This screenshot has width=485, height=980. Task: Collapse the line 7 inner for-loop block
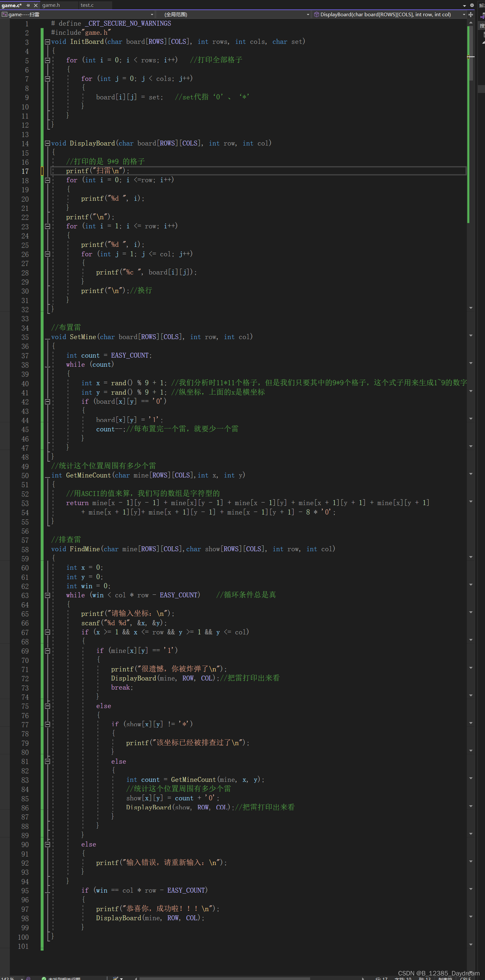pos(47,79)
